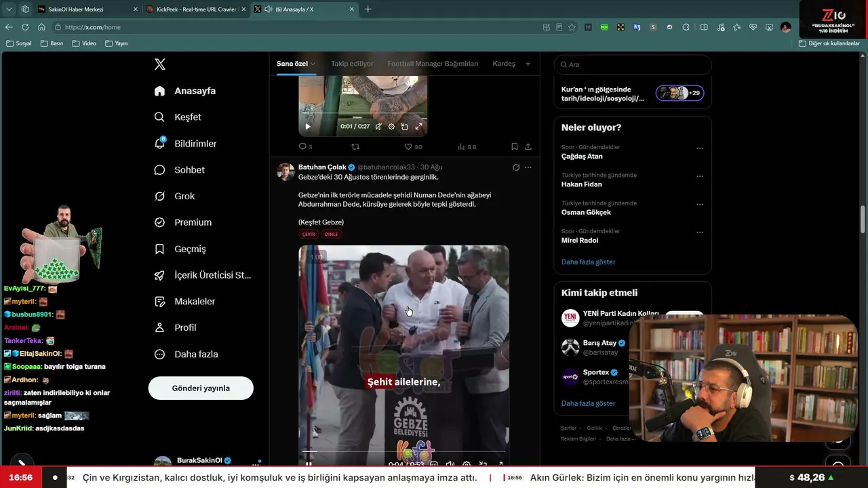
Task: Reply to the post with 3 comments
Action: (x=305, y=146)
